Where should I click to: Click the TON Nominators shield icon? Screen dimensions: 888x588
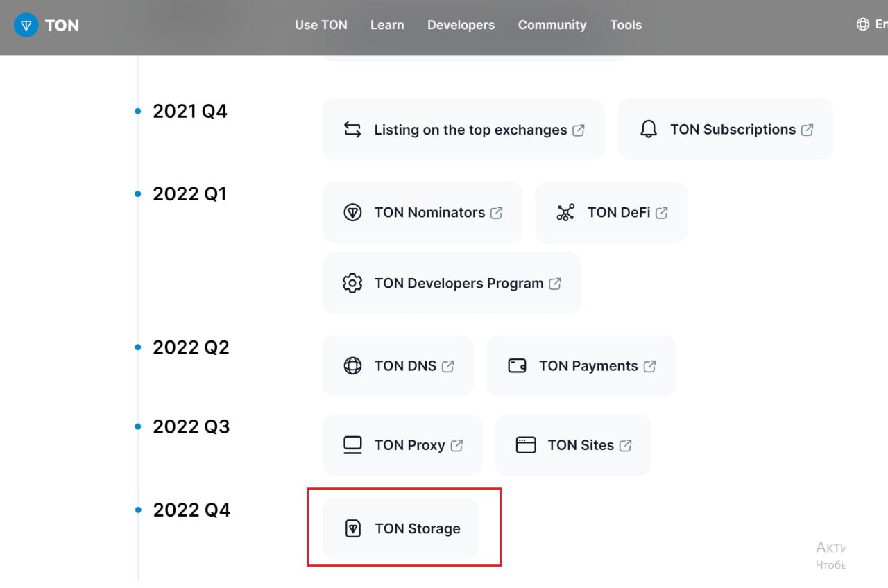tap(352, 213)
